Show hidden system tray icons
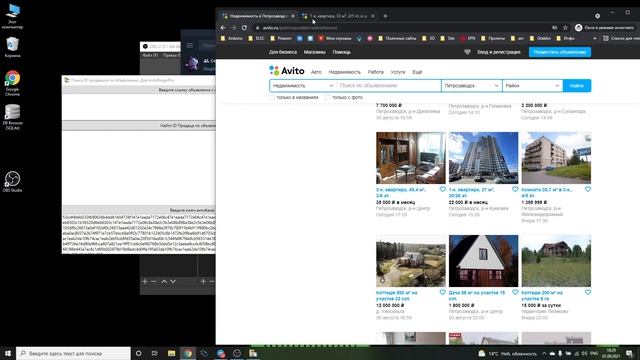 coord(544,353)
